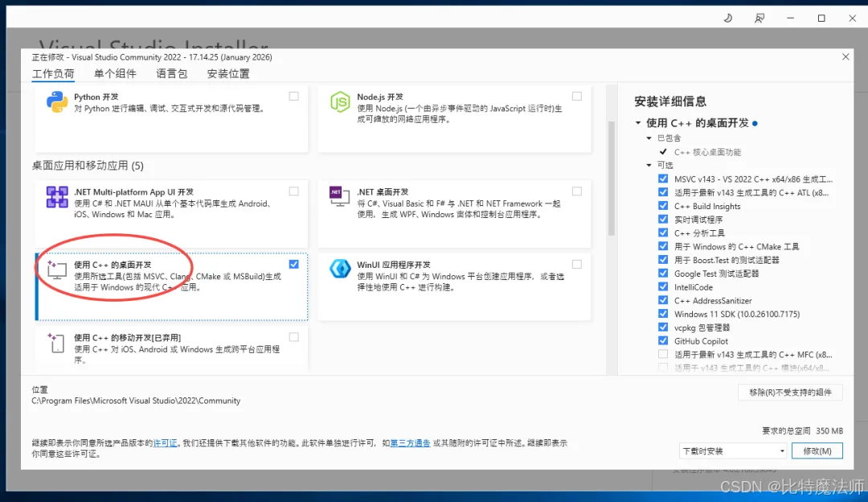Open the 下载时安装 install mode dropdown
Image resolution: width=868 pixels, height=502 pixels.
coord(733,451)
